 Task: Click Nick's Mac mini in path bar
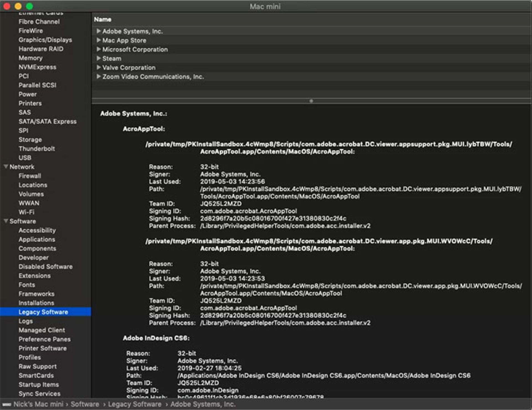click(38, 404)
